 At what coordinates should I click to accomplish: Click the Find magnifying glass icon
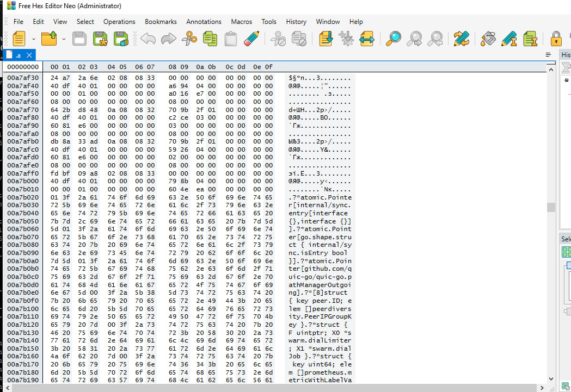point(394,39)
